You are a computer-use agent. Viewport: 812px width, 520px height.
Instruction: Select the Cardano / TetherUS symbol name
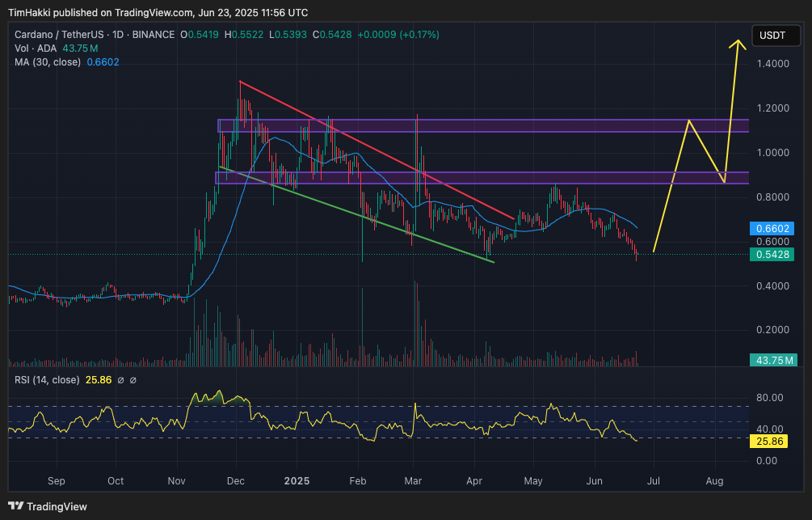[59, 35]
